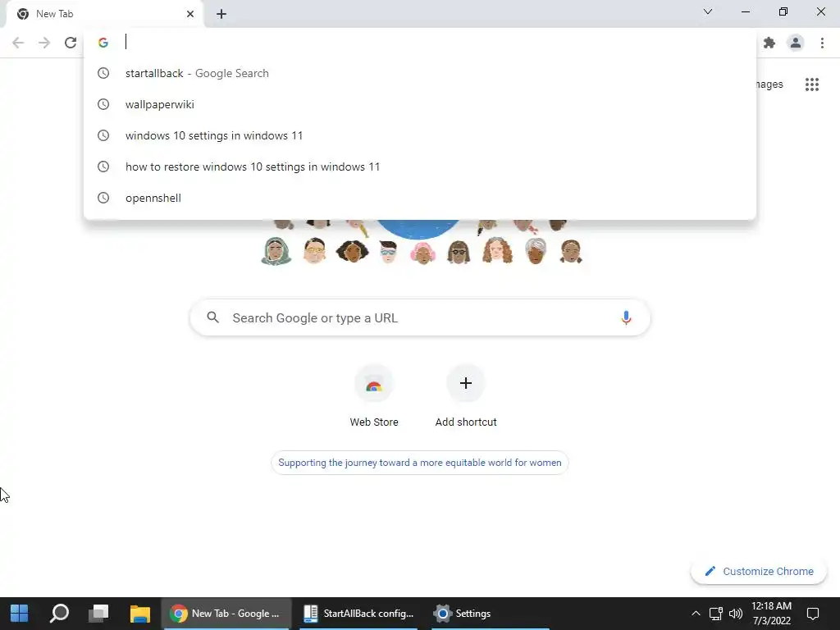Click the clock icon beside wallpaperwiki
840x630 pixels.
103,104
